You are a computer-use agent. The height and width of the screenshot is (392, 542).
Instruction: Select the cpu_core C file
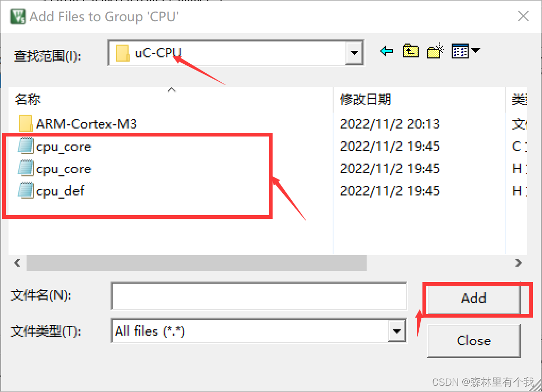pos(64,147)
